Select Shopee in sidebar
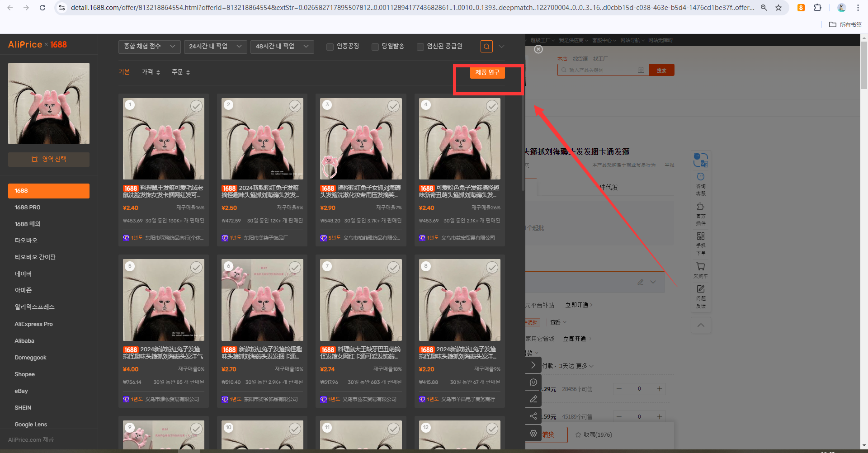 [x=24, y=374]
